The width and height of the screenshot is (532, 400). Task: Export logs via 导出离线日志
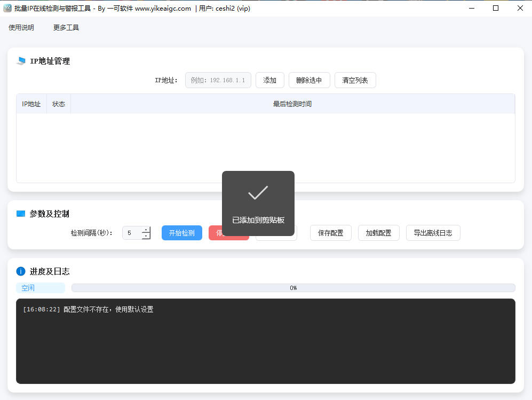coord(433,232)
